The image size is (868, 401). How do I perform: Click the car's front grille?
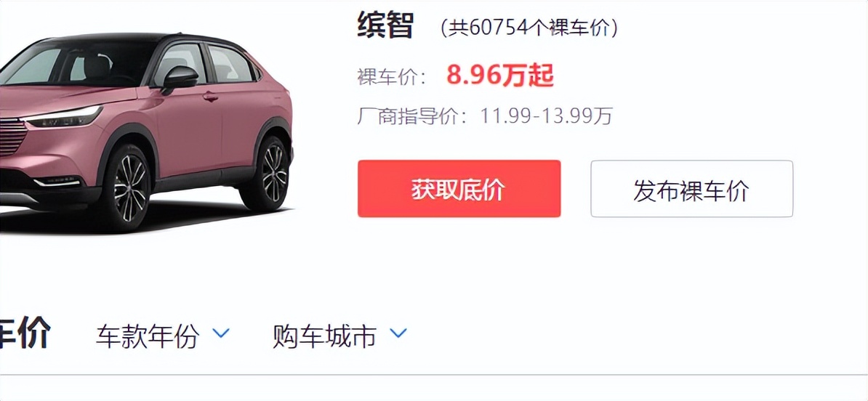(x=12, y=137)
